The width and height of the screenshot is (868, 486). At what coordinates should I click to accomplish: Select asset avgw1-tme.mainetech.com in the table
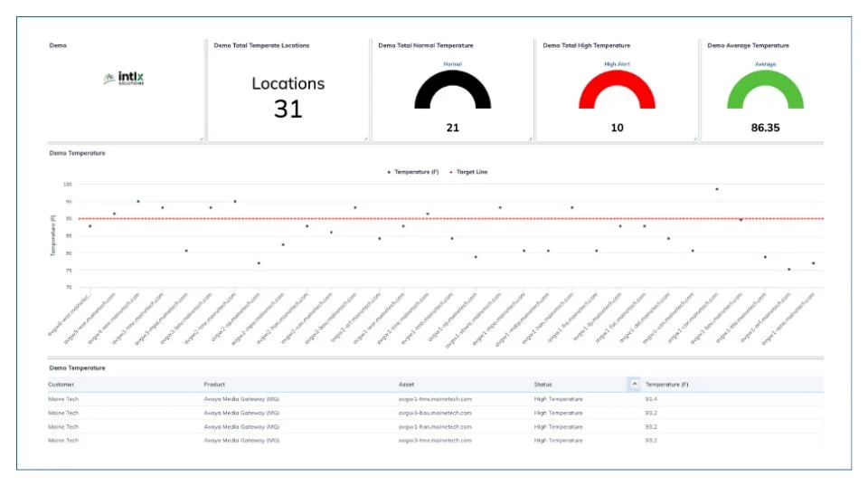tap(435, 399)
